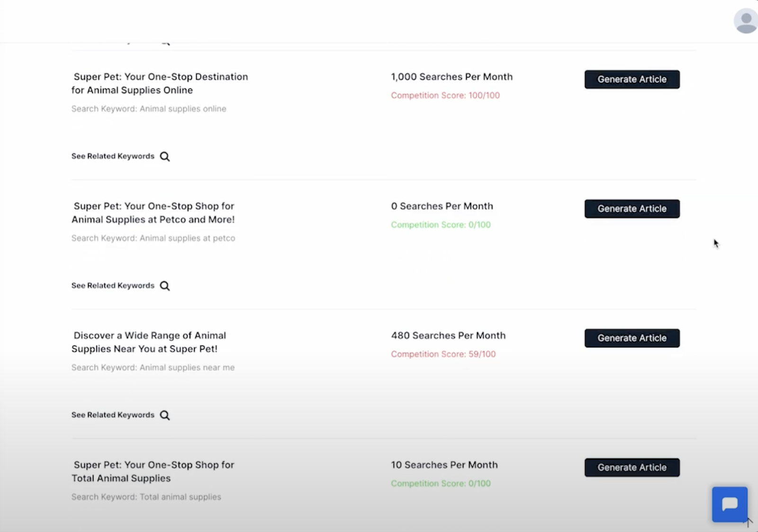The height and width of the screenshot is (532, 758).
Task: Click 'Search Keyword: Animal supplies at petco' text
Action: click(153, 238)
